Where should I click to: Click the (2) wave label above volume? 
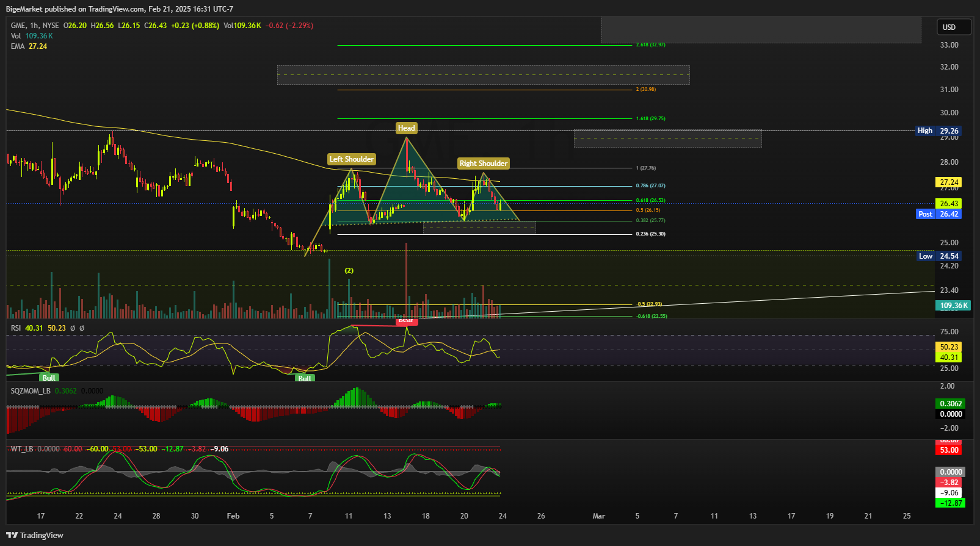pos(349,270)
